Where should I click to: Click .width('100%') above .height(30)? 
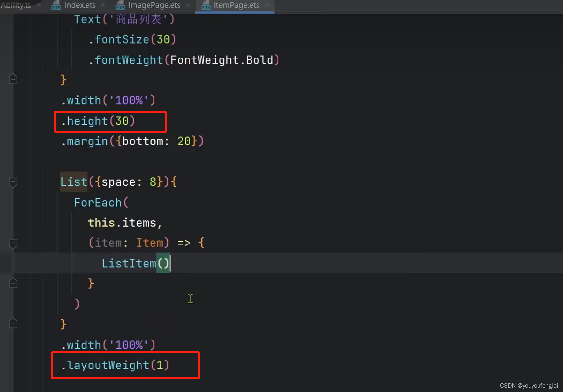pyautogui.click(x=108, y=100)
